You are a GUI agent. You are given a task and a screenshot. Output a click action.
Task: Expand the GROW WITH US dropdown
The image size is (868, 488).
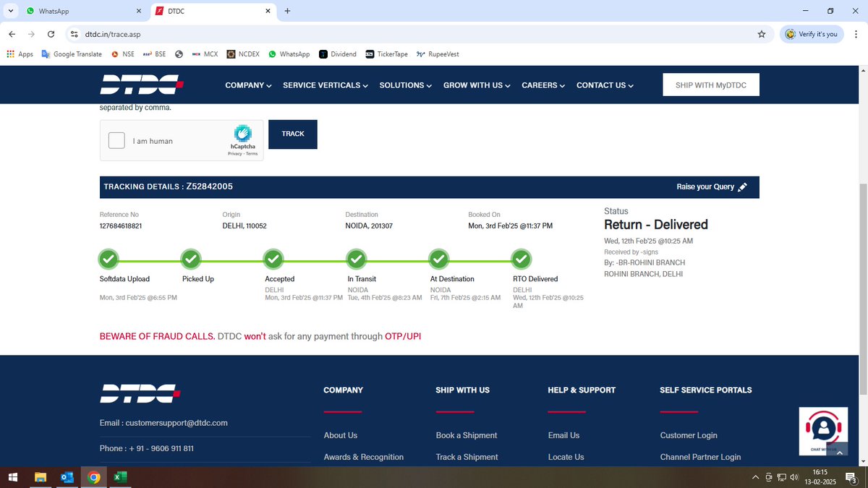click(x=477, y=85)
